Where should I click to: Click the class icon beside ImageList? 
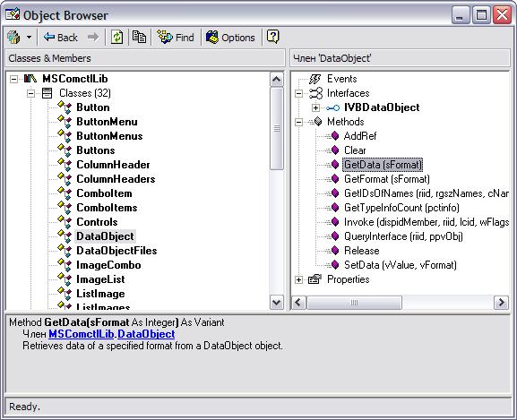(65, 279)
